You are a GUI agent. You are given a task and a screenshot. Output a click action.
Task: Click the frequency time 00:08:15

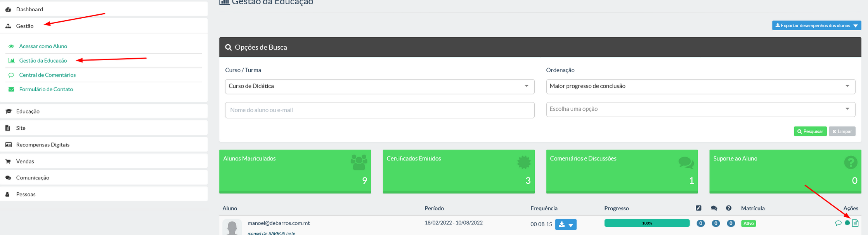click(x=541, y=224)
